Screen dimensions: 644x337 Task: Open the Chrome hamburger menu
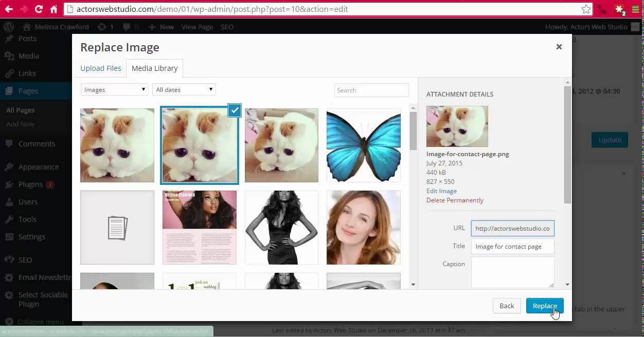[636, 9]
